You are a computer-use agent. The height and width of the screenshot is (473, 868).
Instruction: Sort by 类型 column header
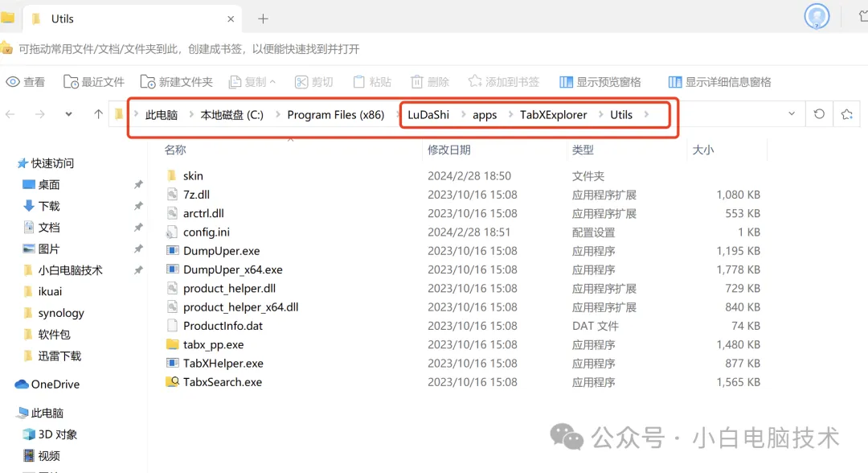[x=583, y=150]
